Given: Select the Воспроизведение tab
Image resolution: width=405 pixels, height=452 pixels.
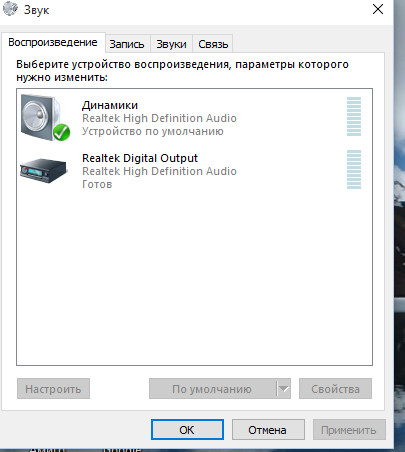Looking at the screenshot, I should [53, 42].
